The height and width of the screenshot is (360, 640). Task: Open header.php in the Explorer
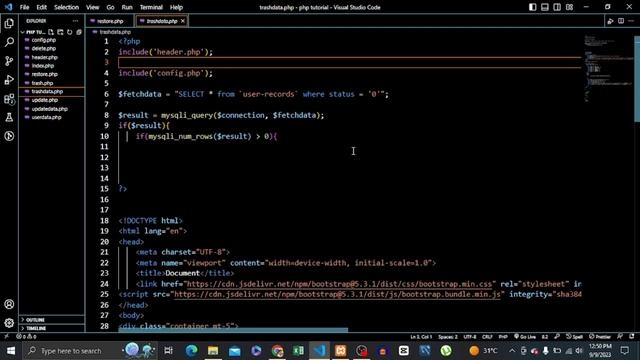52,57
